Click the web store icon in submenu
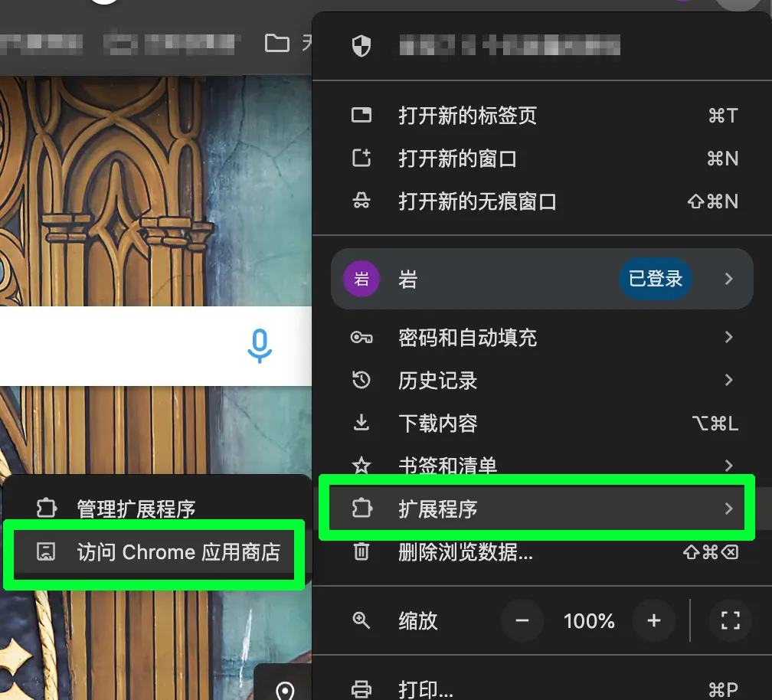 pos(46,552)
